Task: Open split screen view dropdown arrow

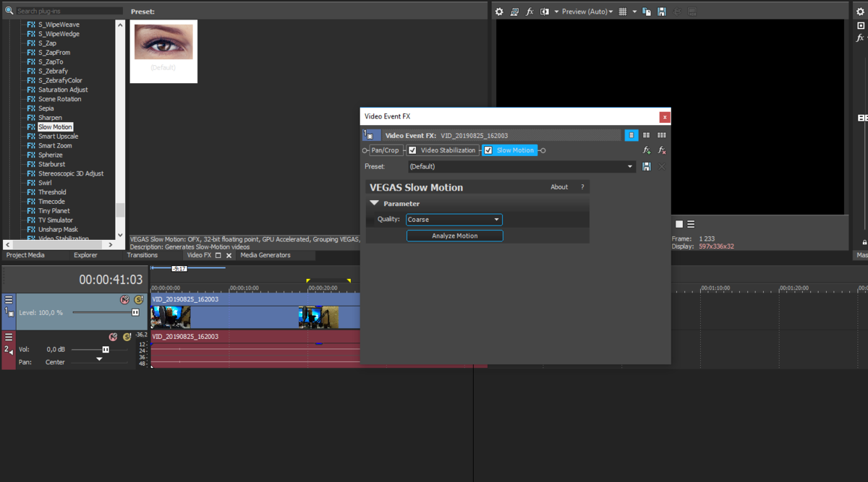Action: tap(556, 12)
